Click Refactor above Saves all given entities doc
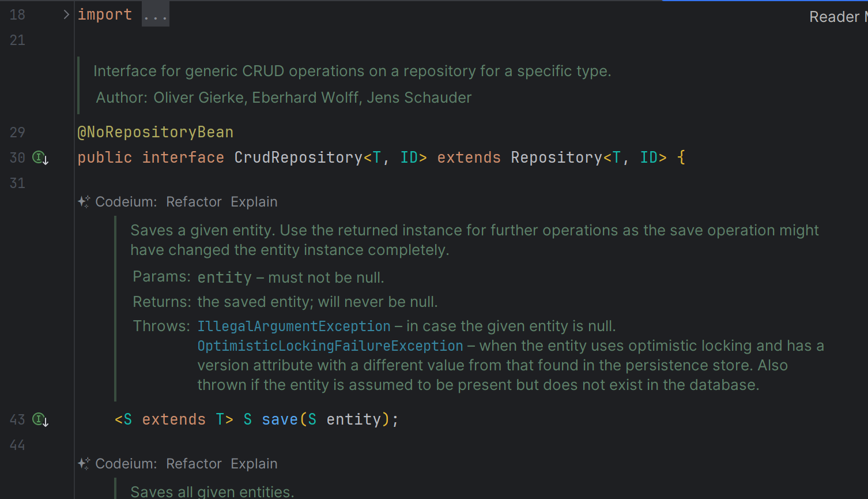The width and height of the screenshot is (868, 499). click(194, 464)
